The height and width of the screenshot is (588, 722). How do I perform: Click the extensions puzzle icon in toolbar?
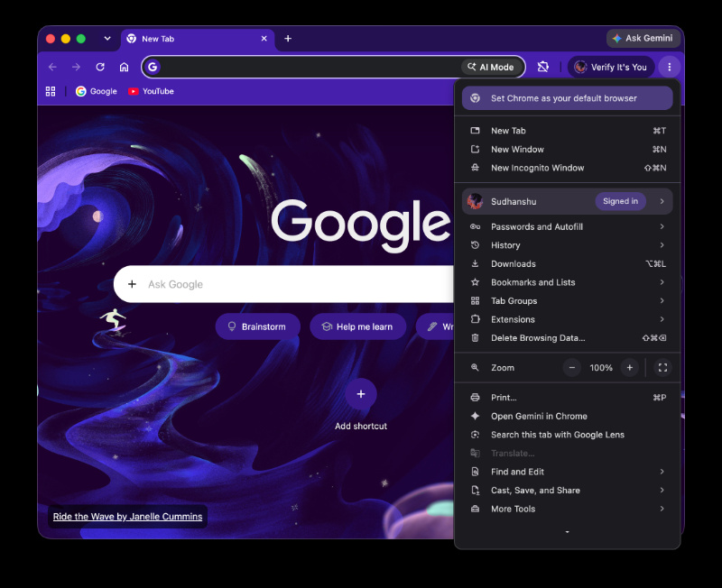[x=543, y=67]
